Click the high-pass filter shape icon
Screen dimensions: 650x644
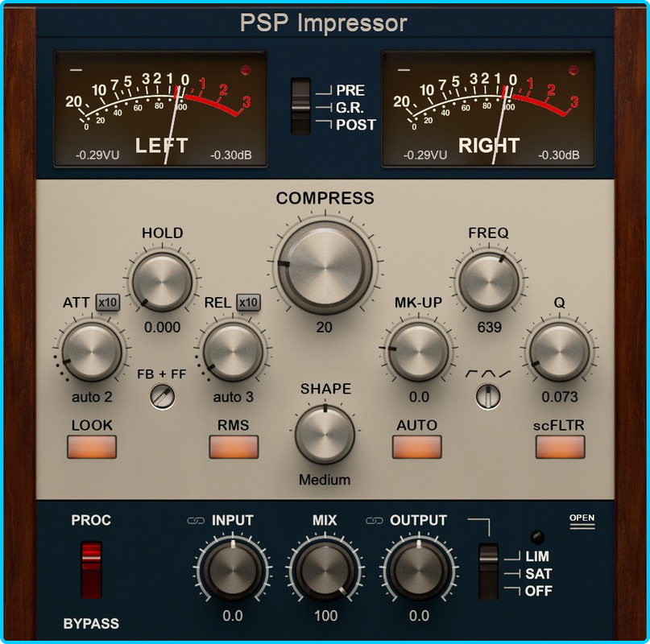pos(471,374)
